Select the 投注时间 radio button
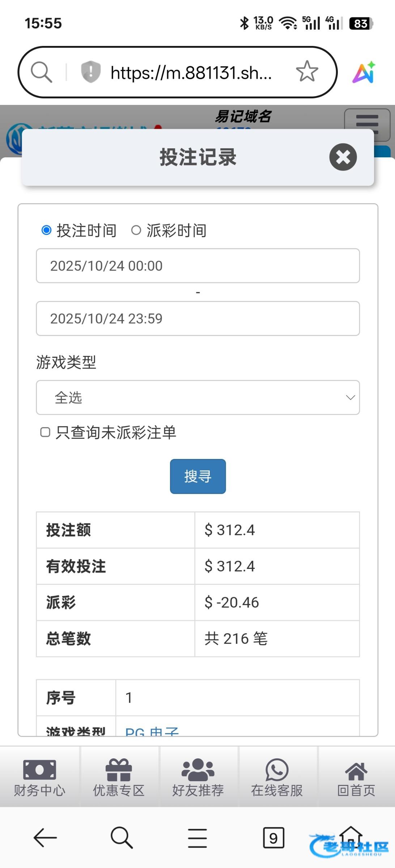Viewport: 395px width, 868px height. [47, 230]
